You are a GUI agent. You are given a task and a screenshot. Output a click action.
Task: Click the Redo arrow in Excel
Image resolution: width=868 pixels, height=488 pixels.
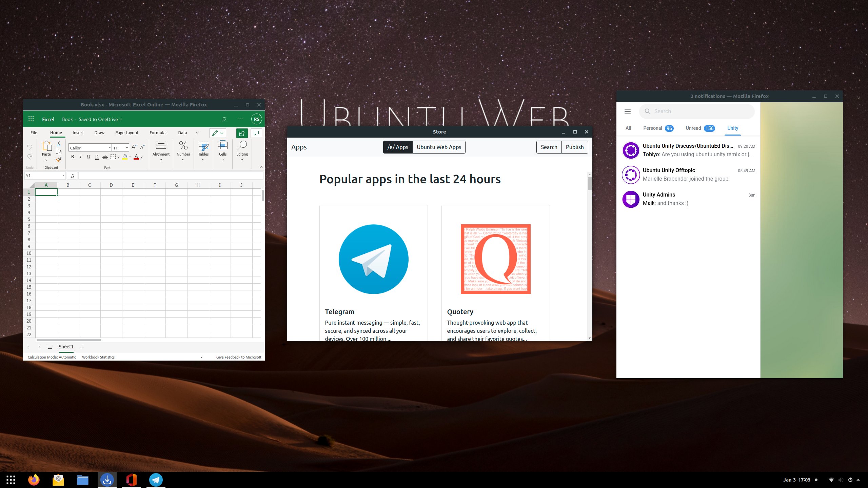coord(30,157)
